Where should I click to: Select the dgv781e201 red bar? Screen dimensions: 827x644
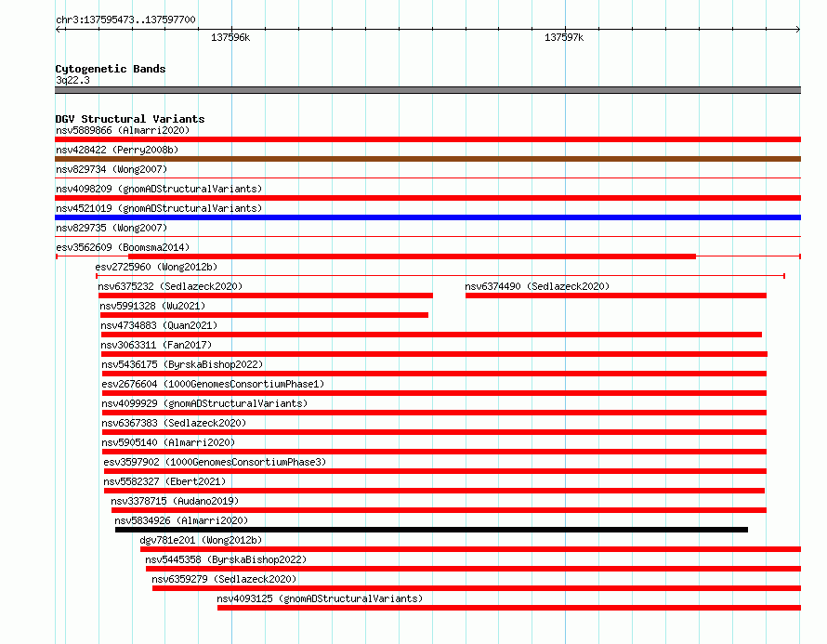470,549
